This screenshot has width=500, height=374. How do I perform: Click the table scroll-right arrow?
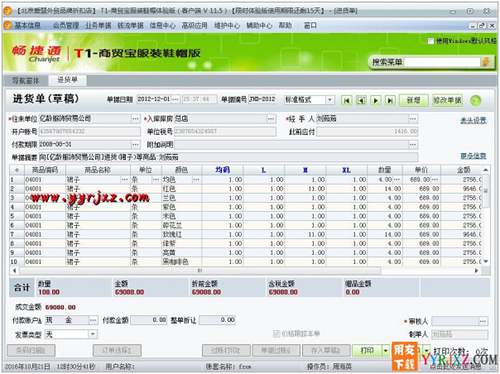(476, 270)
